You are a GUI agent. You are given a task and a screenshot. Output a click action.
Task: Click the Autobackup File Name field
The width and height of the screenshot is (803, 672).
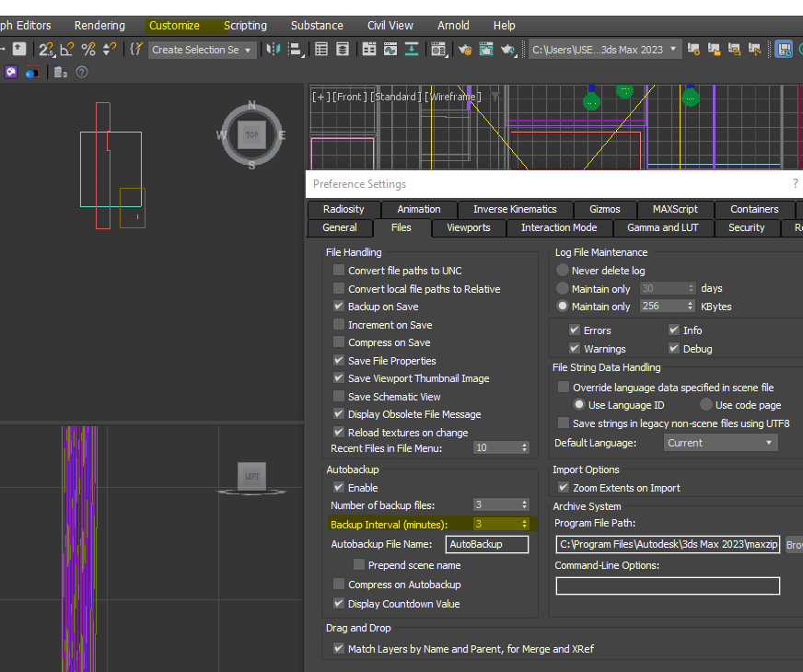pos(486,544)
